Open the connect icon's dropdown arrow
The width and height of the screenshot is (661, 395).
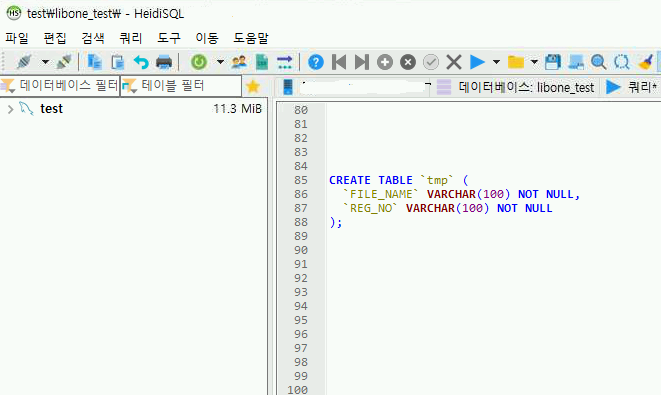45,62
